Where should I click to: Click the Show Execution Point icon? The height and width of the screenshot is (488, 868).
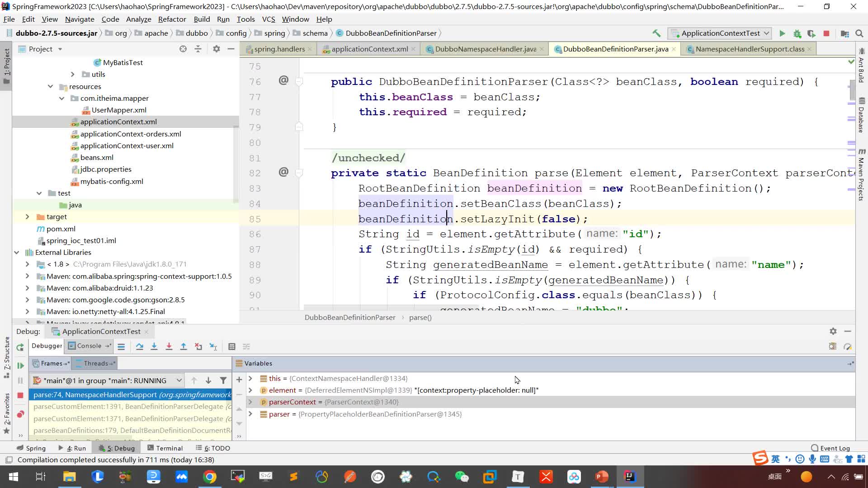pyautogui.click(x=121, y=347)
